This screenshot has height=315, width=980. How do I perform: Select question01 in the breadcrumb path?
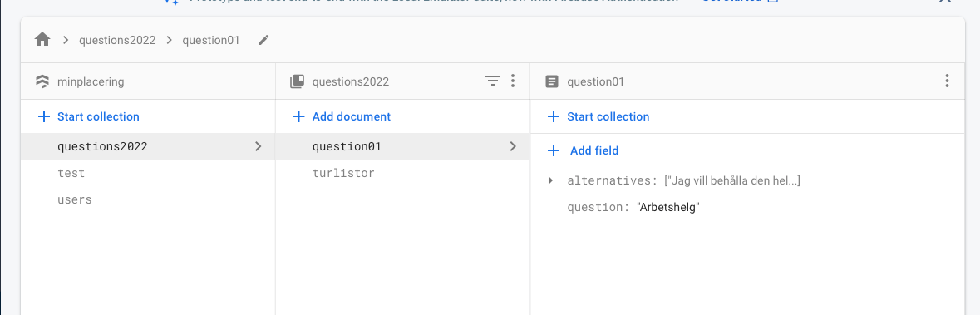[x=210, y=40]
